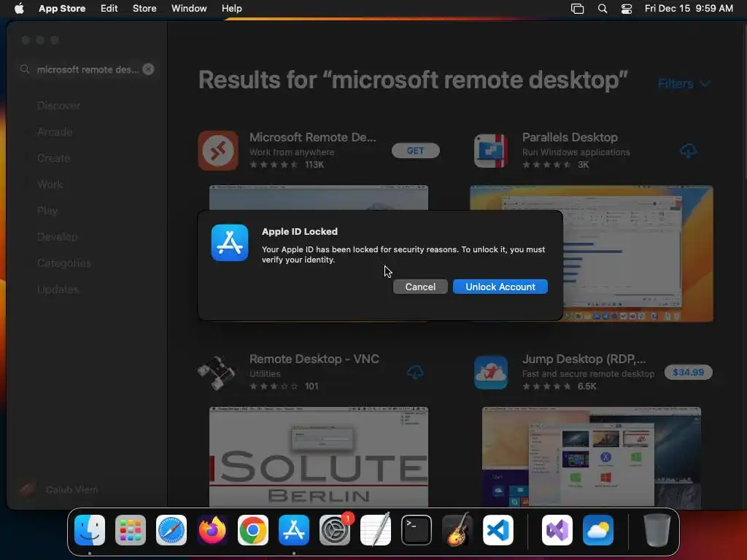
Task: Launch Google Chrome from the Dock
Action: pos(253,530)
